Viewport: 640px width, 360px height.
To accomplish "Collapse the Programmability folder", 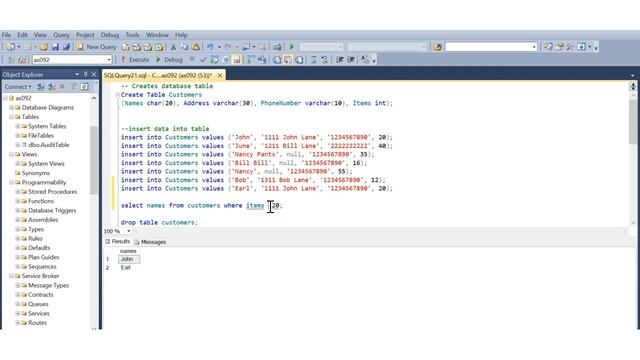I will pyautogui.click(x=11, y=182).
